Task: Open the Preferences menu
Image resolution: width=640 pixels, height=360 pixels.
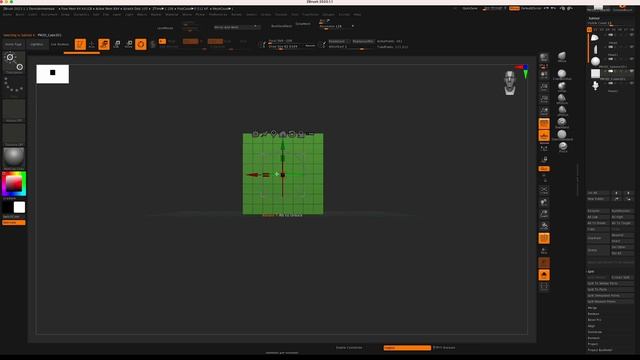Action: coord(218,14)
